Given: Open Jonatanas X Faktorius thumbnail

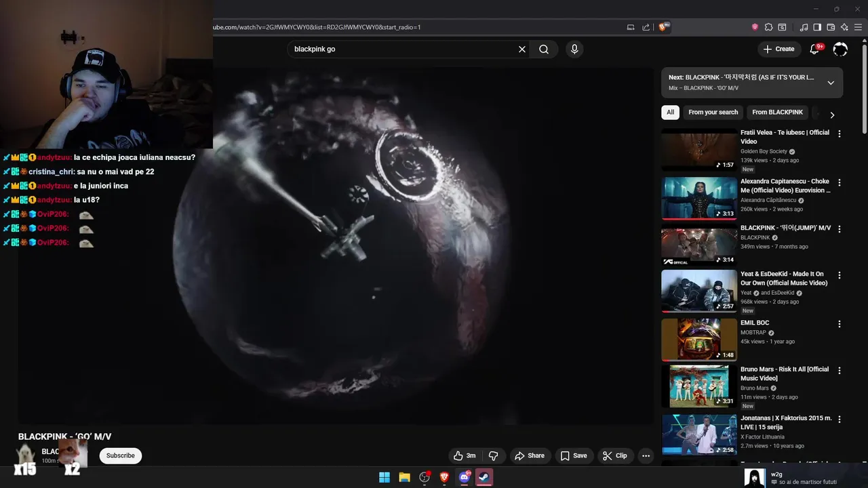Looking at the screenshot, I should (699, 434).
